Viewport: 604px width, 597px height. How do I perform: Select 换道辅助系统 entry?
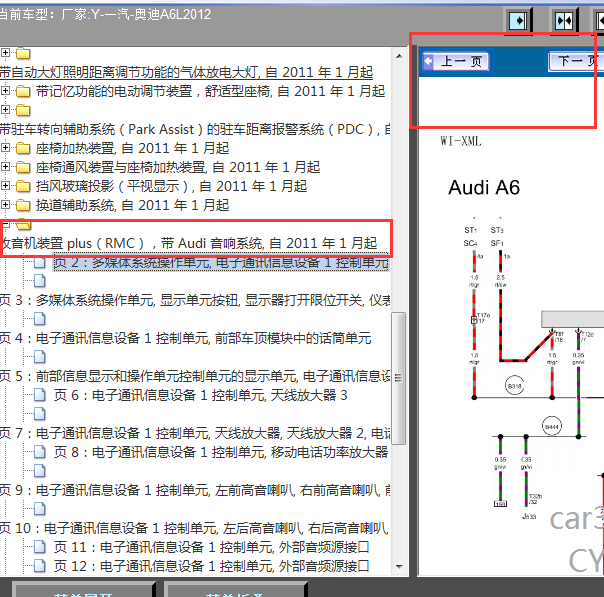coord(132,205)
